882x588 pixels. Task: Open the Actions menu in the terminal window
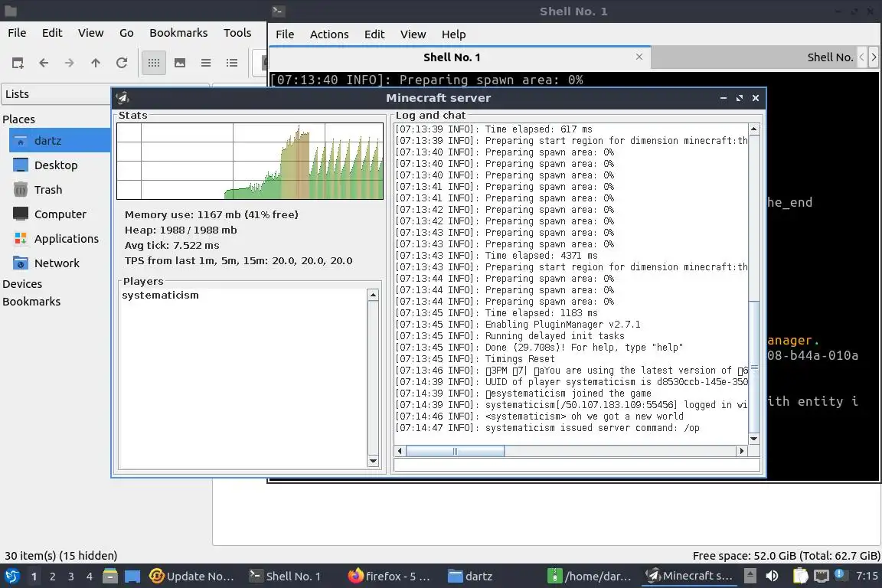pos(329,34)
